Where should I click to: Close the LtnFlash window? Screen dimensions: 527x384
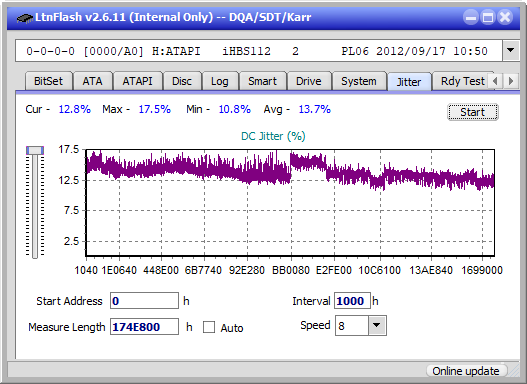tap(505, 17)
